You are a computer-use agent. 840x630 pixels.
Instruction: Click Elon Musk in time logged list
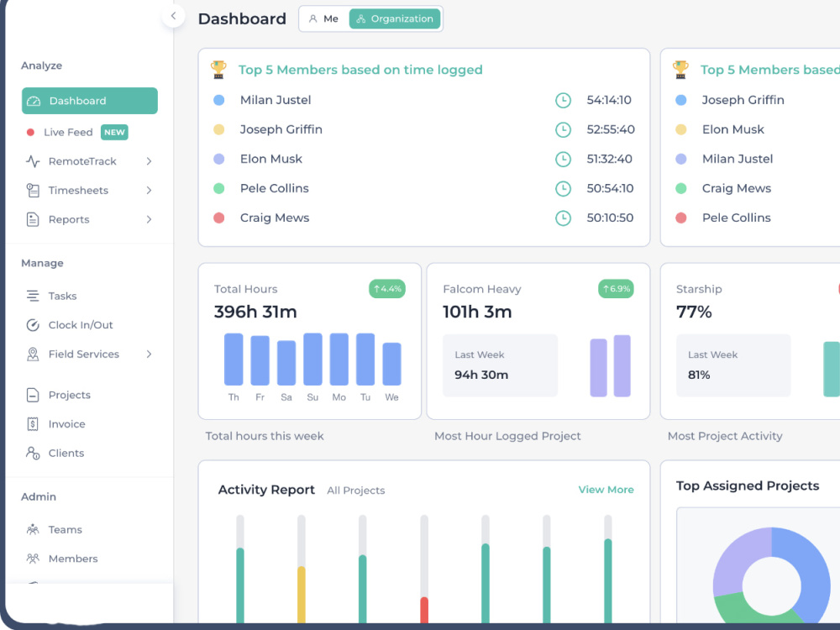(x=271, y=159)
